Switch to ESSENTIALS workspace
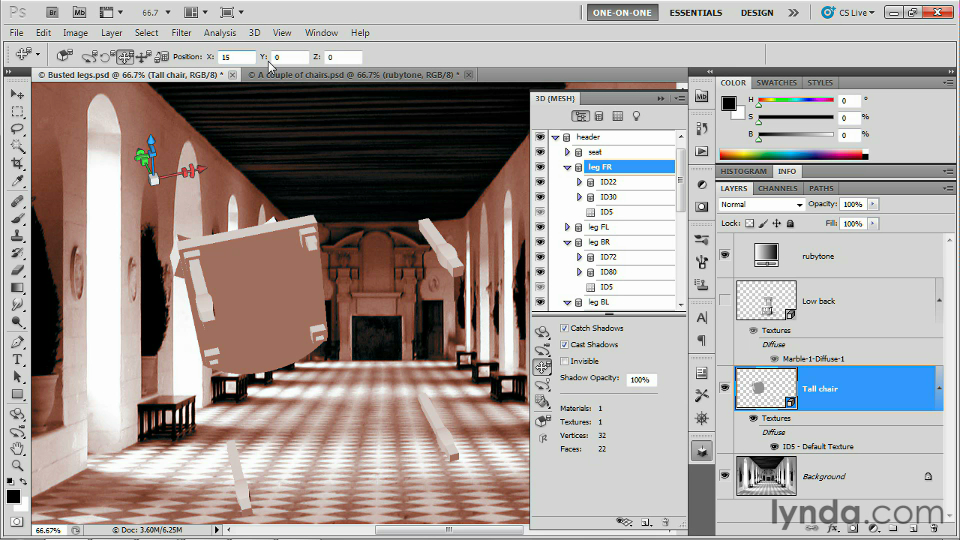The width and height of the screenshot is (960, 540). [696, 13]
